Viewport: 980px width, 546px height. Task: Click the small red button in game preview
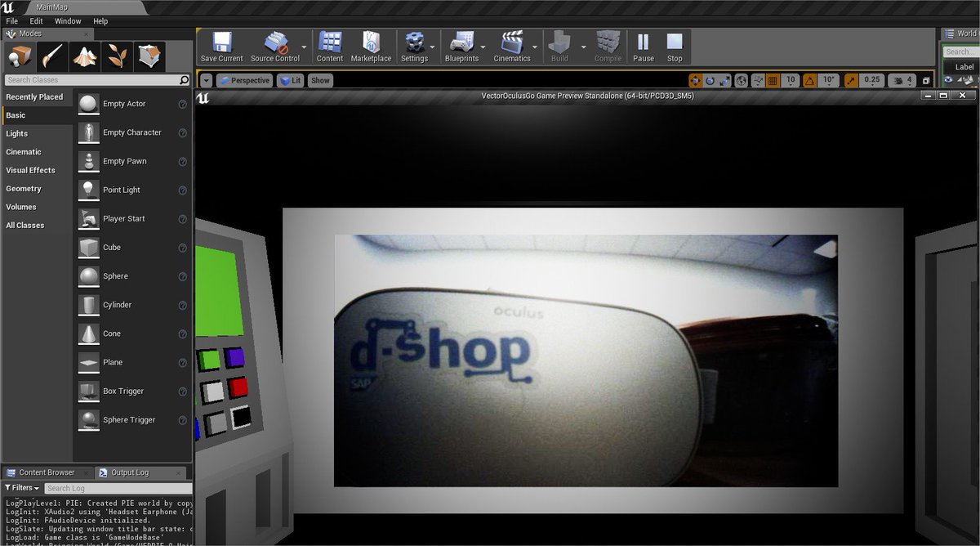(238, 387)
